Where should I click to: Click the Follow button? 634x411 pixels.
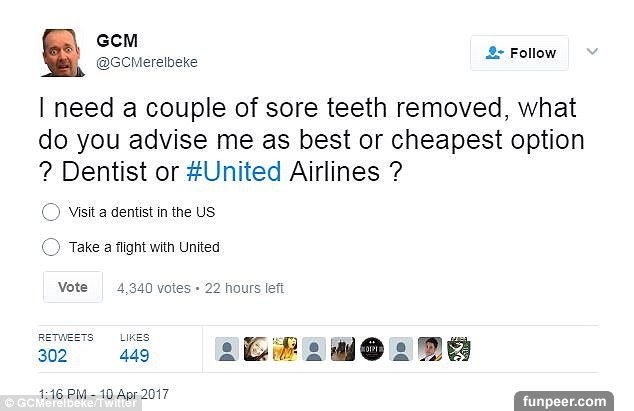click(x=519, y=53)
